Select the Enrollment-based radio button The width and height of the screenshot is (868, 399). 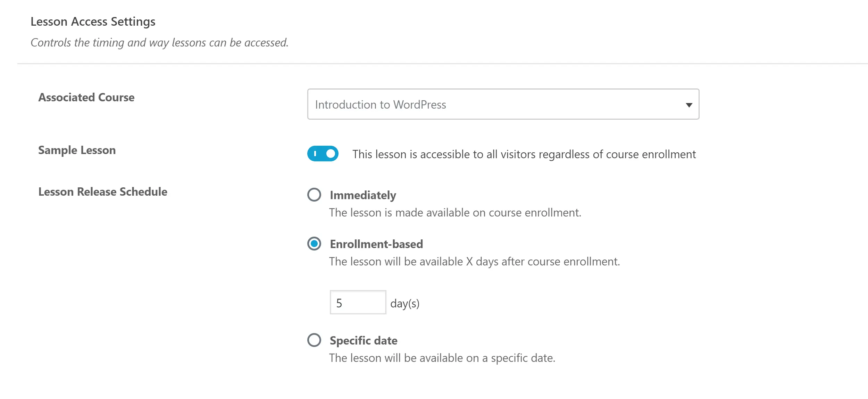314,244
